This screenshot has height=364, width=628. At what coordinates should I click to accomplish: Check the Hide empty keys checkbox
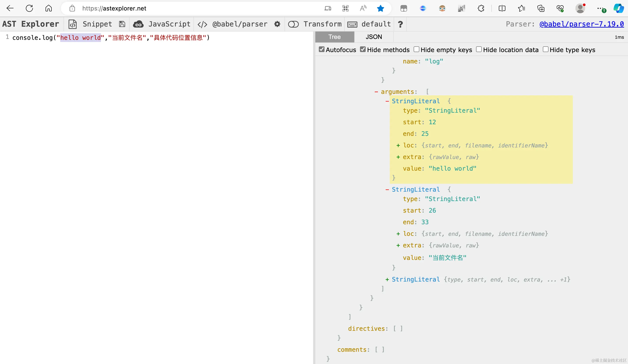[x=416, y=49]
